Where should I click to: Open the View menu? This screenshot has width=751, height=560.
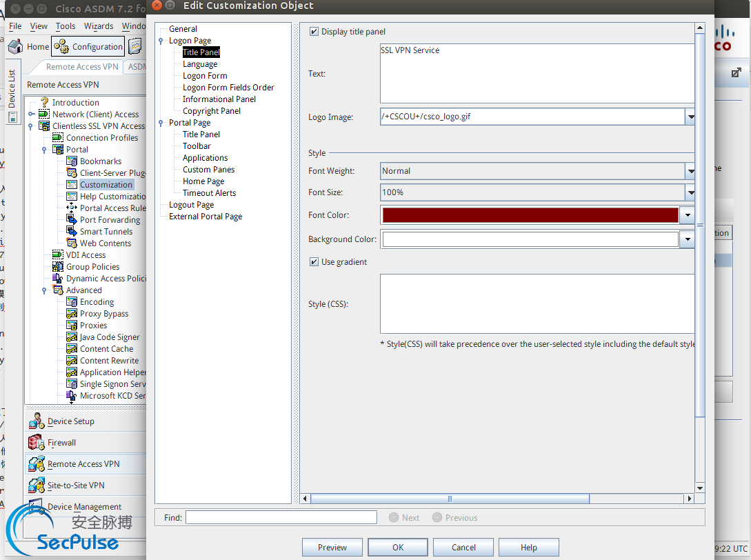39,26
